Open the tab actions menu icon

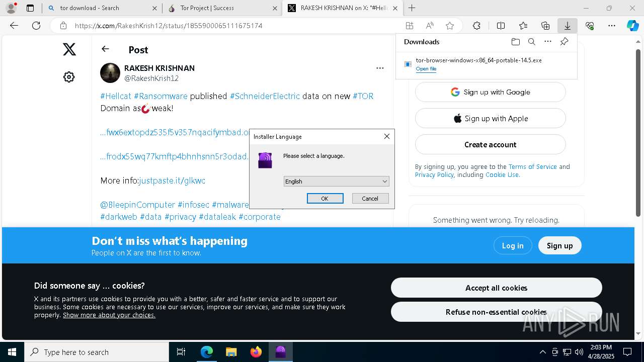[x=30, y=8]
